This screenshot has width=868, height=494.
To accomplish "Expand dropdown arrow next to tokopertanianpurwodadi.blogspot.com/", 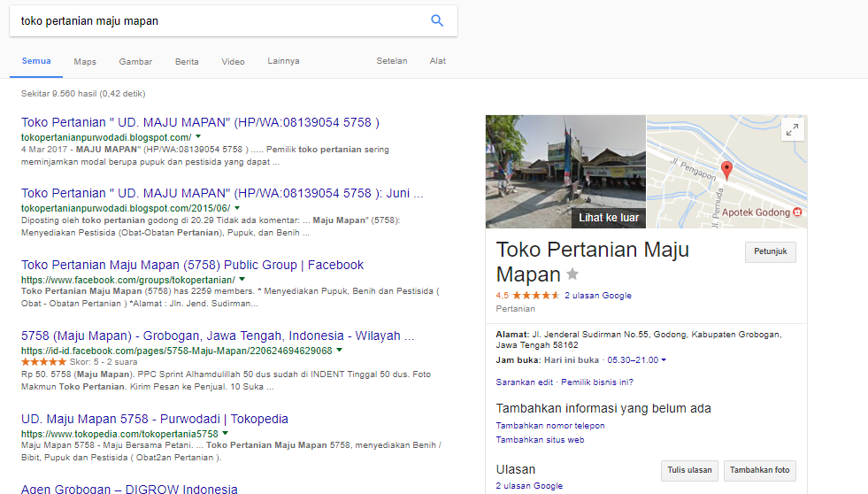I will click(x=198, y=137).
